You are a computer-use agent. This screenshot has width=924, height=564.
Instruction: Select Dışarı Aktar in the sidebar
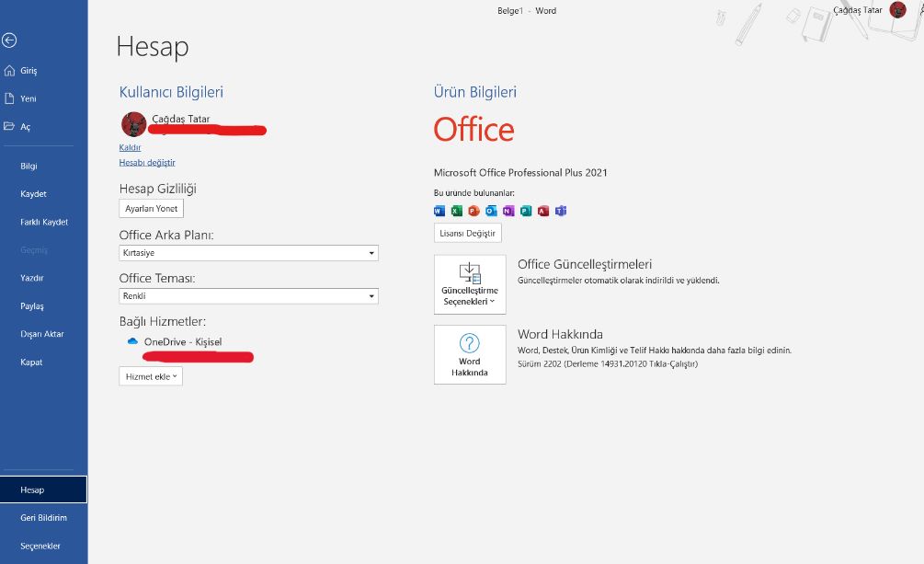tap(42, 334)
